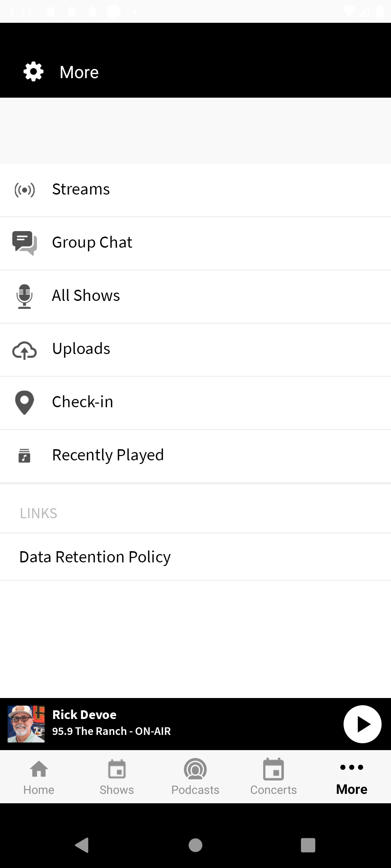The height and width of the screenshot is (868, 391).
Task: Switch to the Home tab
Action: point(39,777)
